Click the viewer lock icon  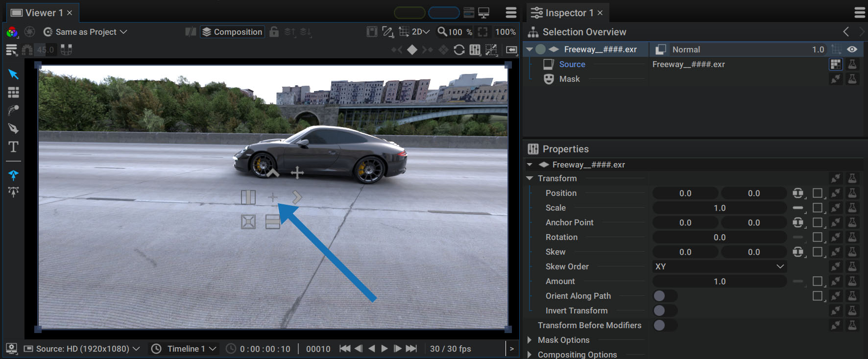(x=274, y=32)
